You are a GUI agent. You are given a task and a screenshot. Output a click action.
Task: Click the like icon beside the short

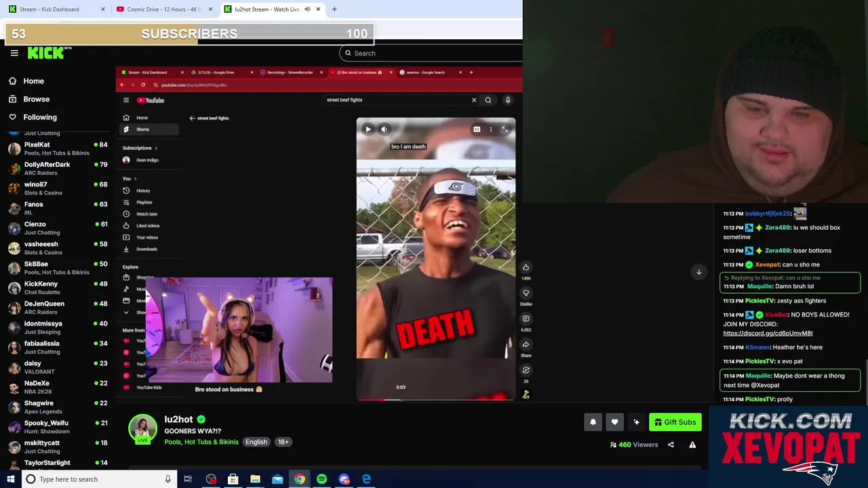[x=526, y=267]
